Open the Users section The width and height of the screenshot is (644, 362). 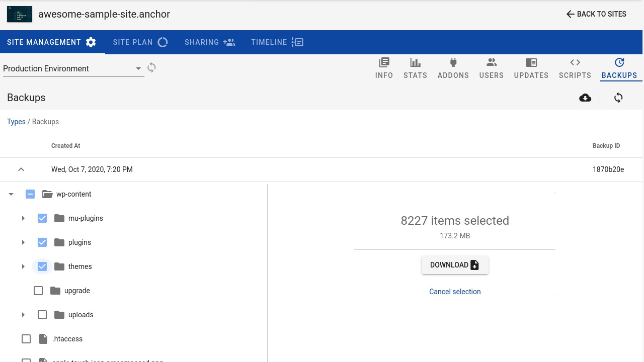click(x=492, y=68)
